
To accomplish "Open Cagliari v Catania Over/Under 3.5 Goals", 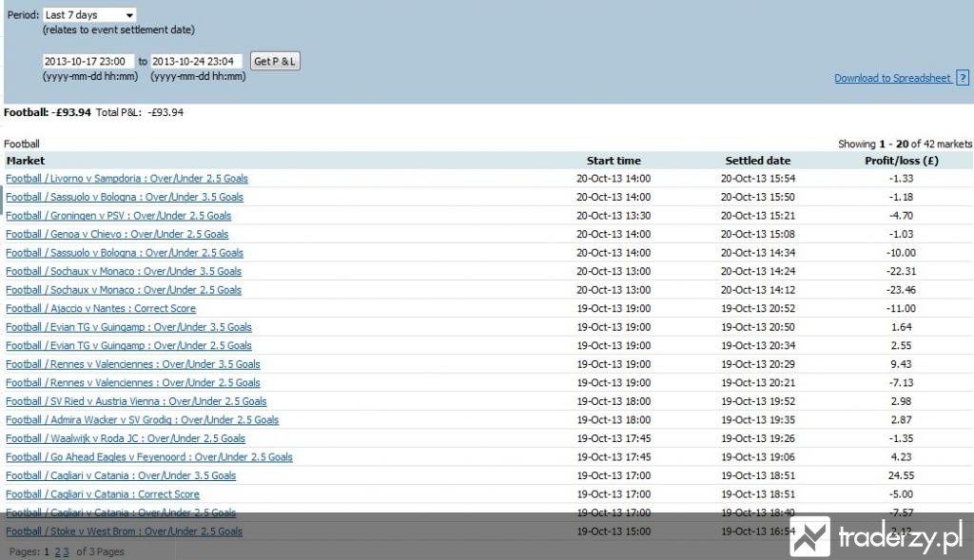I will coord(121,476).
